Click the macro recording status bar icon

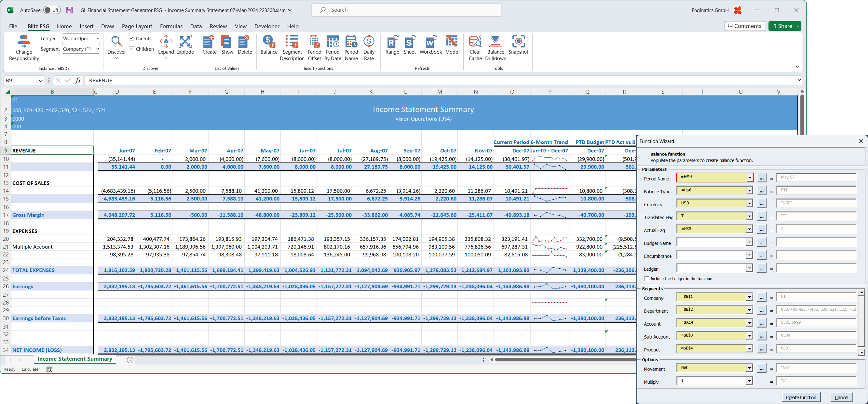coord(49,369)
